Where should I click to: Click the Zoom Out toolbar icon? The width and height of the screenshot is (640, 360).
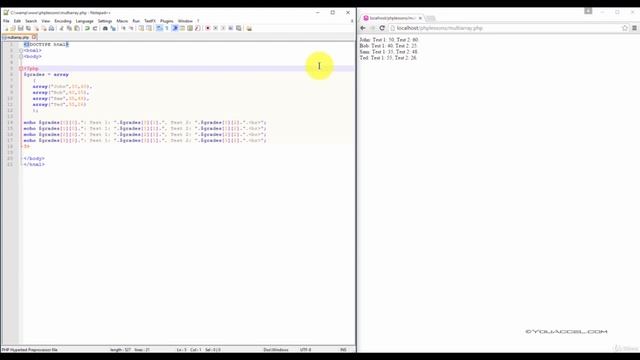click(131, 28)
